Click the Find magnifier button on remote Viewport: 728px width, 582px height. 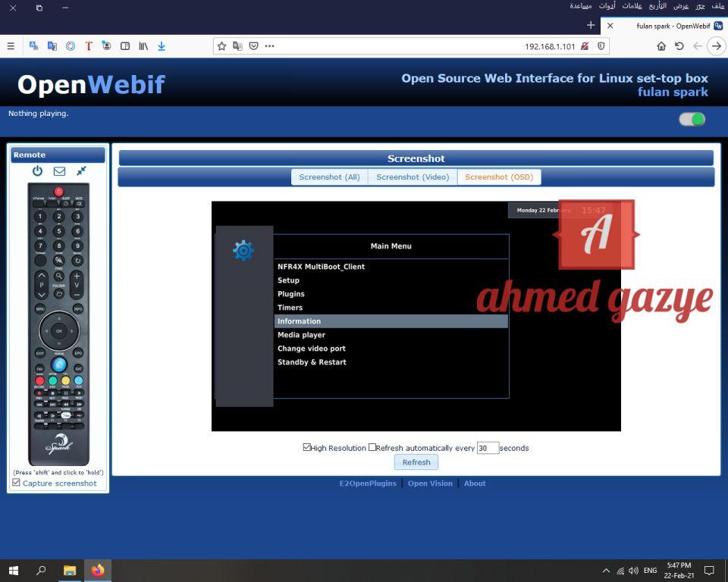(x=59, y=276)
